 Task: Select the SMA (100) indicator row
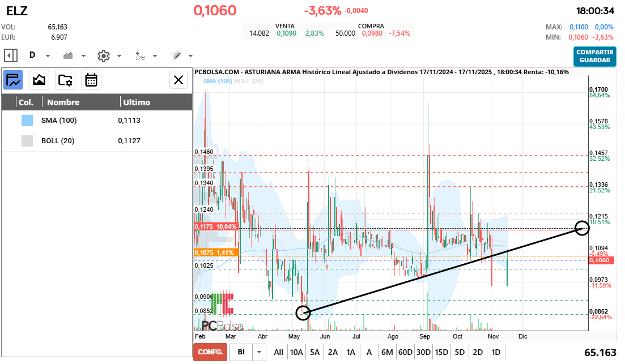[97, 120]
